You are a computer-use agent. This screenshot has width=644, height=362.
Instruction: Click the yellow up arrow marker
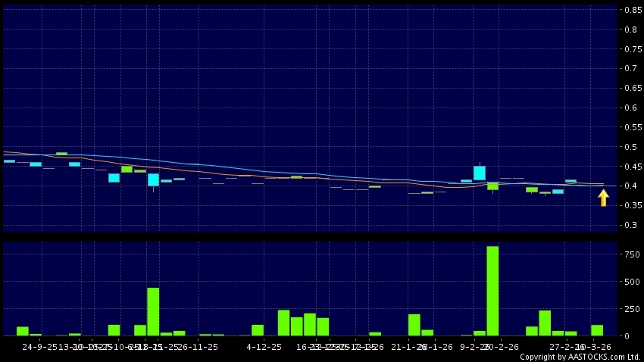[603, 198]
